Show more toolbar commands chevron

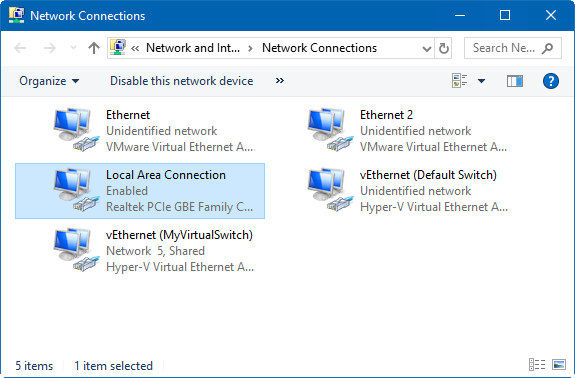[x=280, y=81]
